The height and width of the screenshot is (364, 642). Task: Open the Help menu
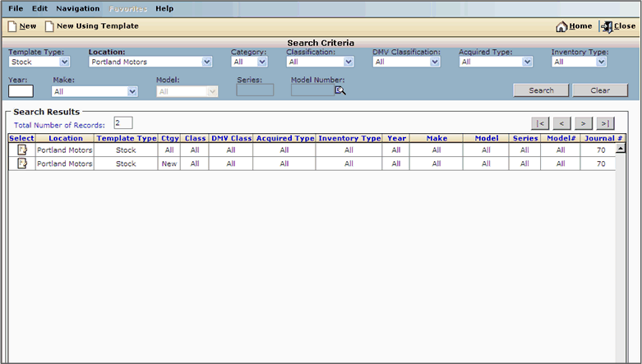(x=164, y=8)
